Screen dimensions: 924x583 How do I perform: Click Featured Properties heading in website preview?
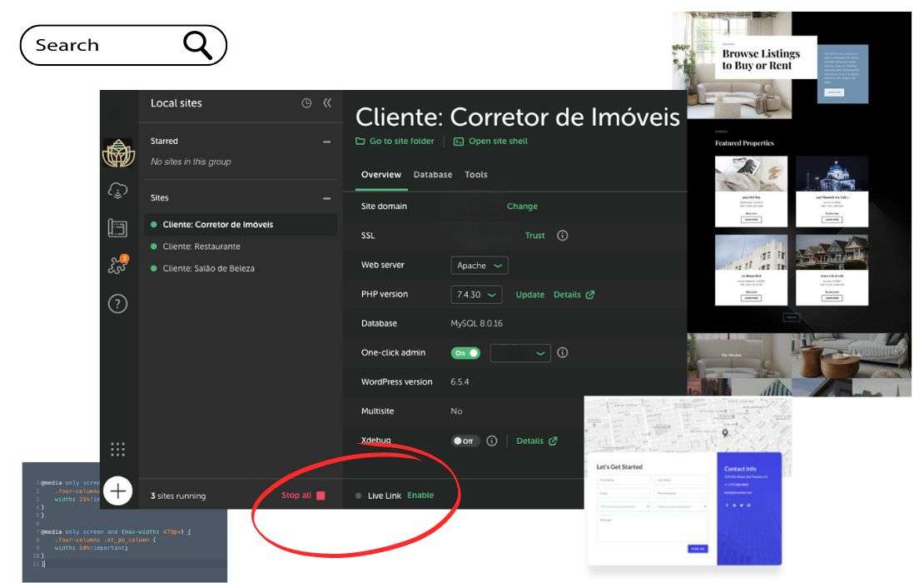point(744,143)
